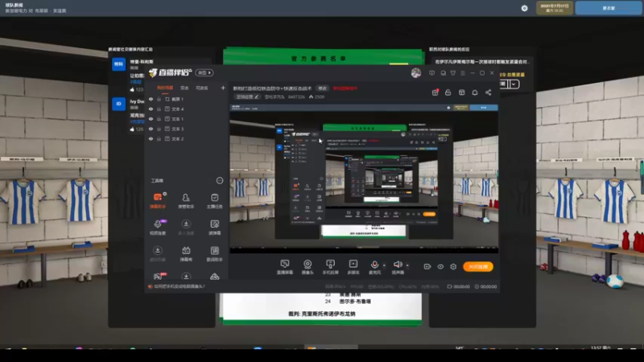Click the 修改 edit title button
644x362 pixels.
[x=323, y=88]
